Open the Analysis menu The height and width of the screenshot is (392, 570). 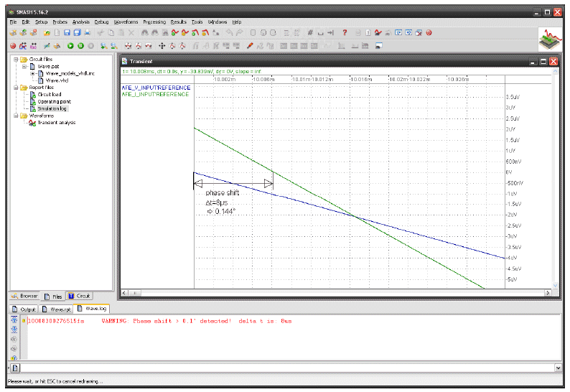[80, 22]
